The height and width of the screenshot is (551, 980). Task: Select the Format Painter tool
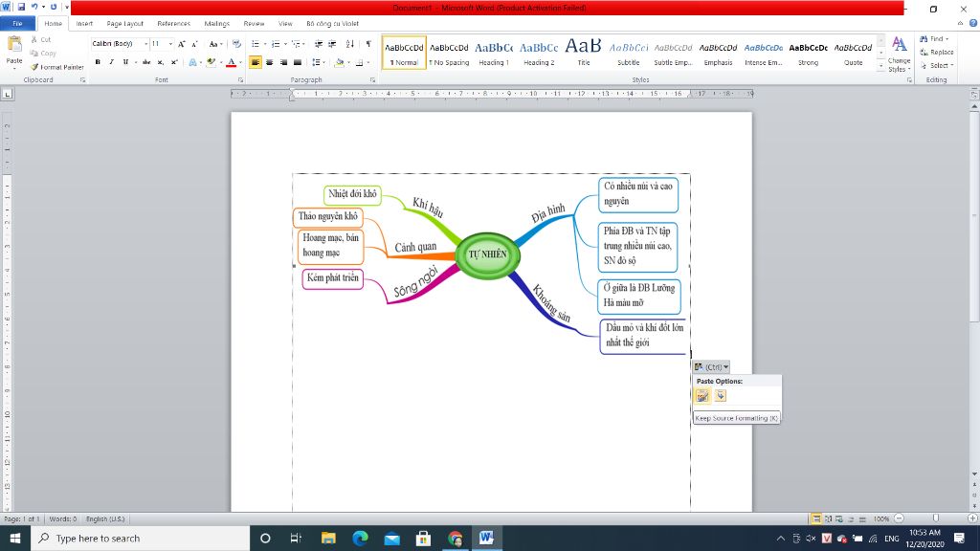coord(56,67)
